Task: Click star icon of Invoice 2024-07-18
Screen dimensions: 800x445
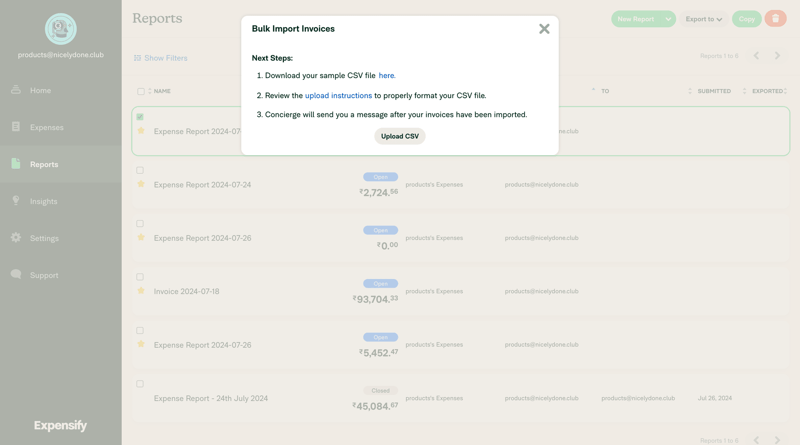Action: (141, 291)
